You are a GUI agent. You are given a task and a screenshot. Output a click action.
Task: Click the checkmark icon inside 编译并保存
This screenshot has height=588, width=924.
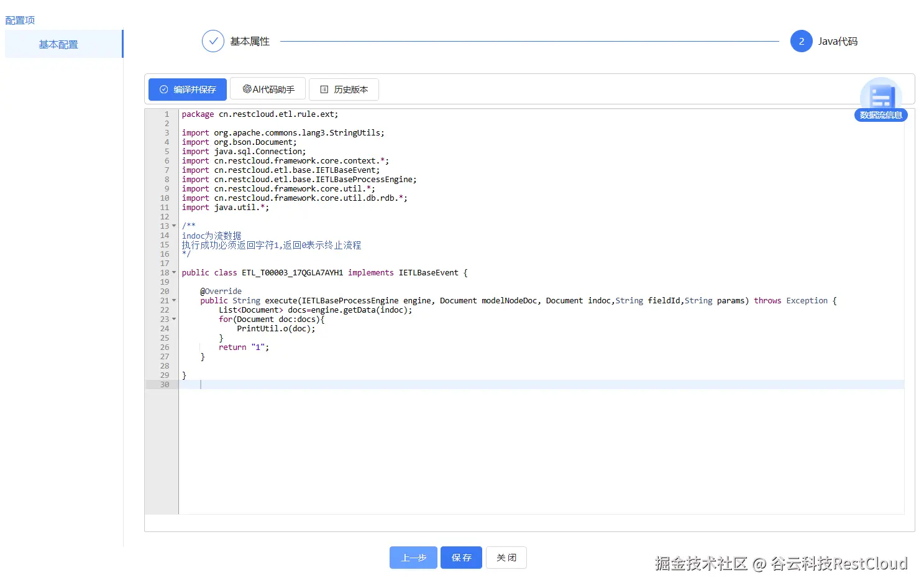164,90
